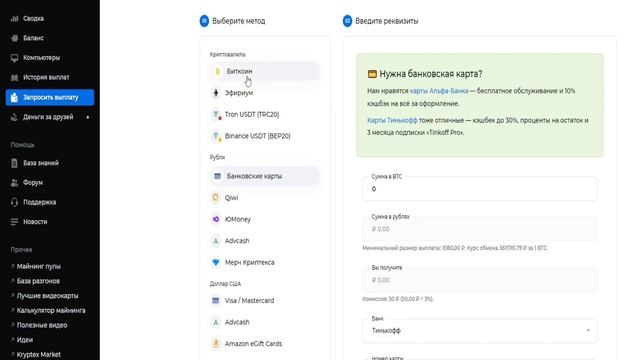The width and height of the screenshot is (640, 360).
Task: Pick the Amazon eGift Cards icon
Action: pos(216,344)
